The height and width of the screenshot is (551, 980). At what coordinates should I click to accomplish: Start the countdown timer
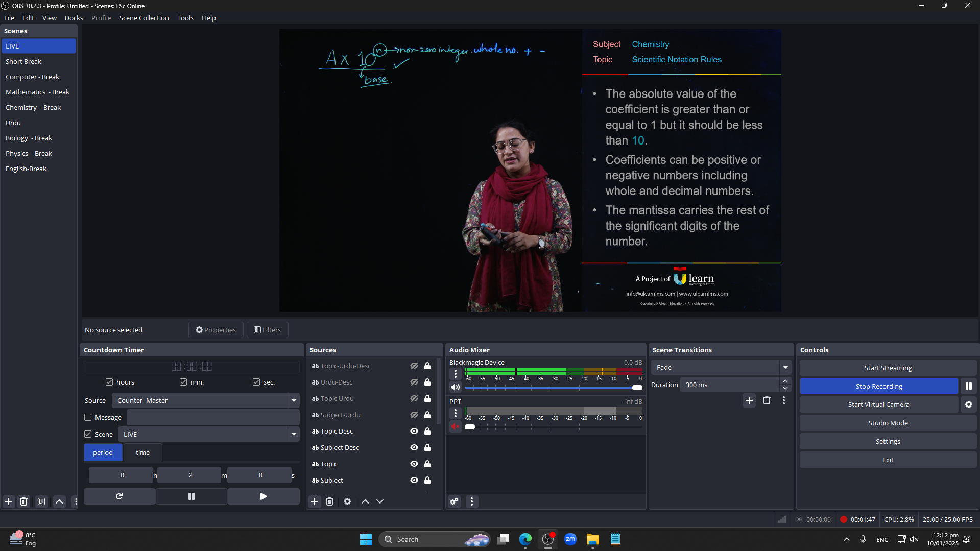(264, 496)
